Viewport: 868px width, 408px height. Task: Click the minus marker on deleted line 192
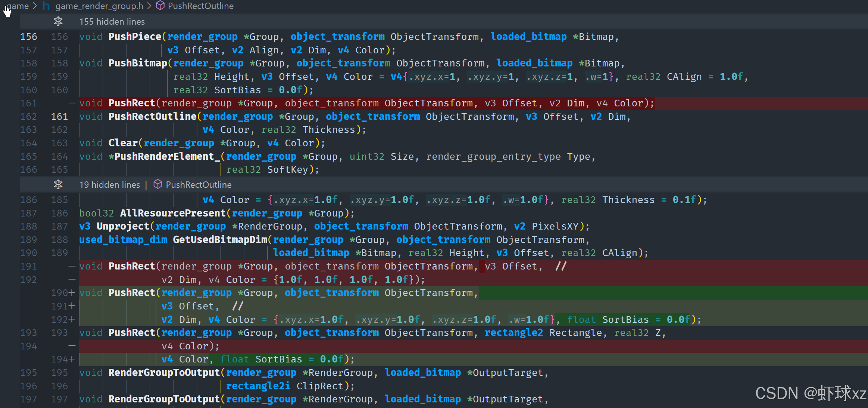pos(72,280)
